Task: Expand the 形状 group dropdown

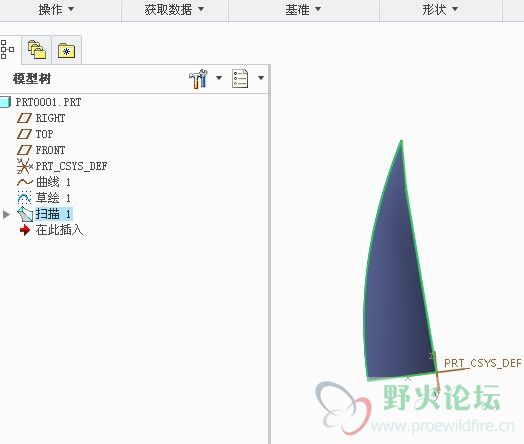Action: pos(440,9)
